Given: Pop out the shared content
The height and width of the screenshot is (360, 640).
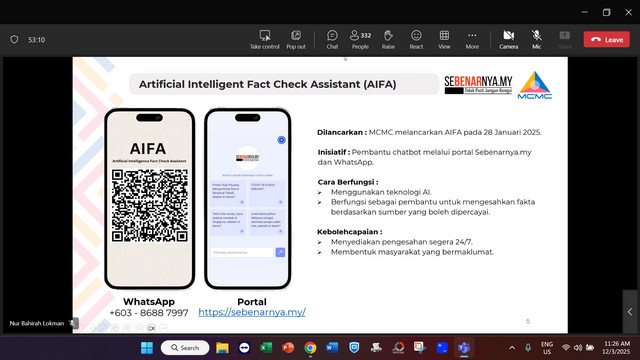Looking at the screenshot, I should pos(296,40).
